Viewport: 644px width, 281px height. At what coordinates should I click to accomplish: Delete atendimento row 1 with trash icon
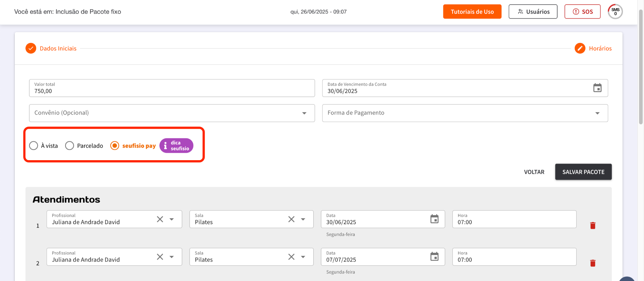click(x=593, y=225)
